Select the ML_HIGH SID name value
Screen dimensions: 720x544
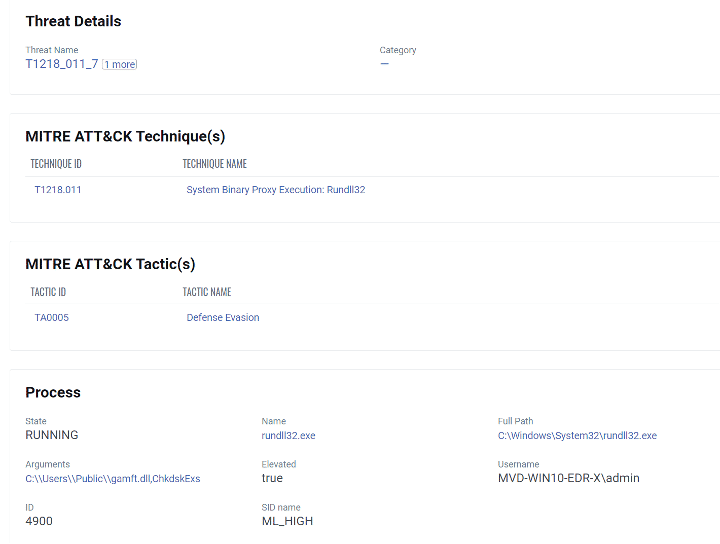[287, 521]
